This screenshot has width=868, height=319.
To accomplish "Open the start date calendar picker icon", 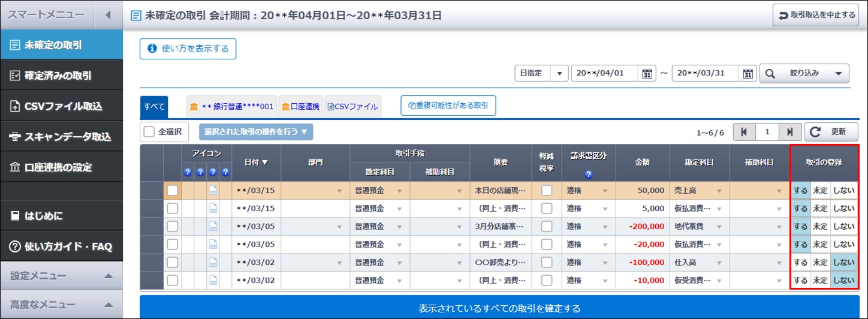I will 647,74.
